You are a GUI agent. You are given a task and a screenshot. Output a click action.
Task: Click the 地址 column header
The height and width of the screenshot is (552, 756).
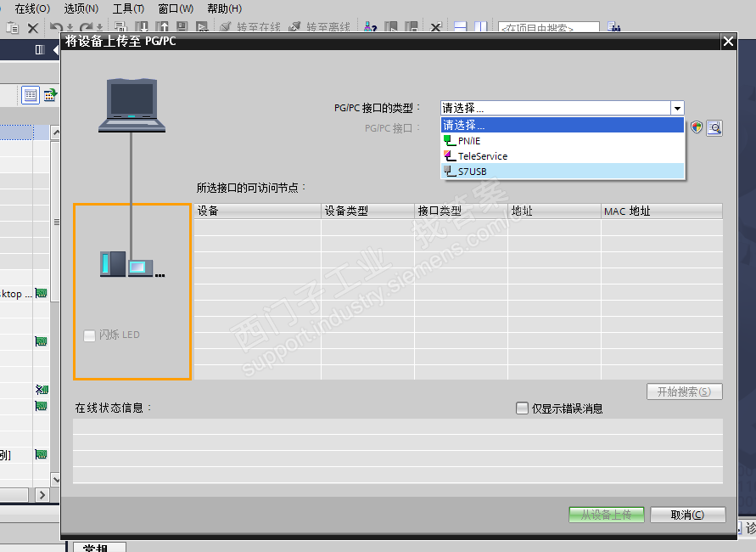pyautogui.click(x=554, y=211)
